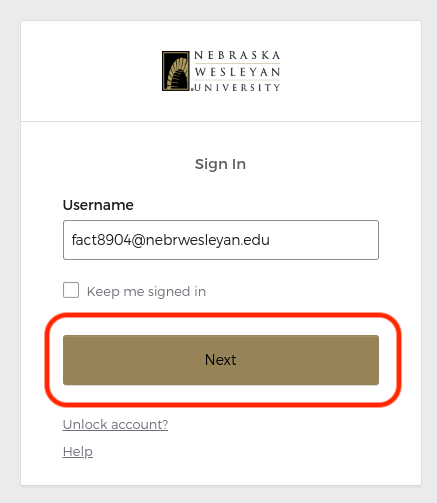Viewport: 437px width, 503px height.
Task: Click the word NEBRASKA in the logo
Action: point(237,55)
